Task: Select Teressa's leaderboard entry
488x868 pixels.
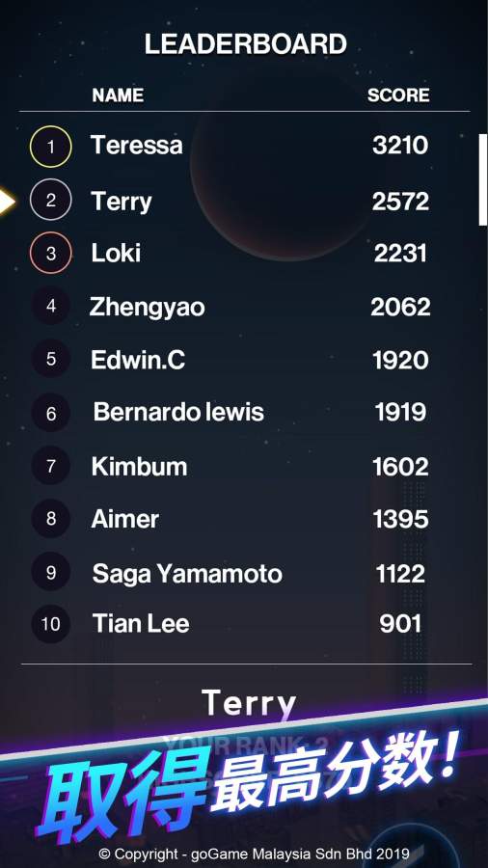Action: (244, 147)
